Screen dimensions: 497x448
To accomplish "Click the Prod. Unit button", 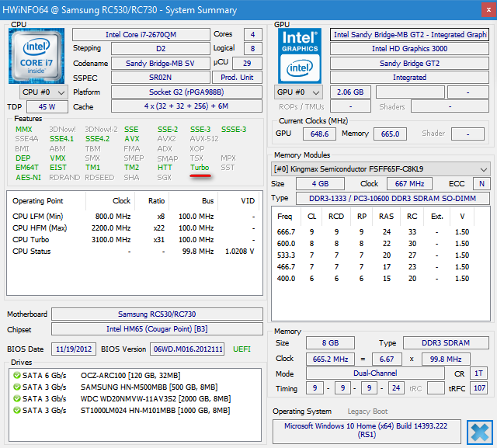I will click(237, 78).
